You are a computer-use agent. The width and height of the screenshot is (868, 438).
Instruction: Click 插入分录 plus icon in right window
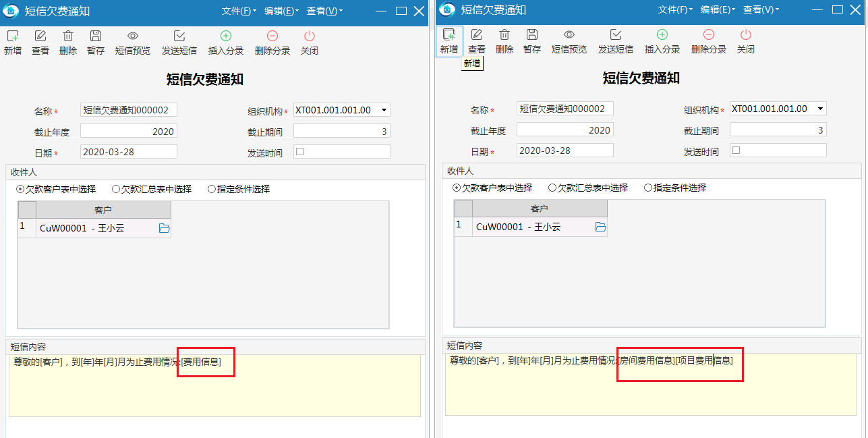pyautogui.click(x=662, y=34)
